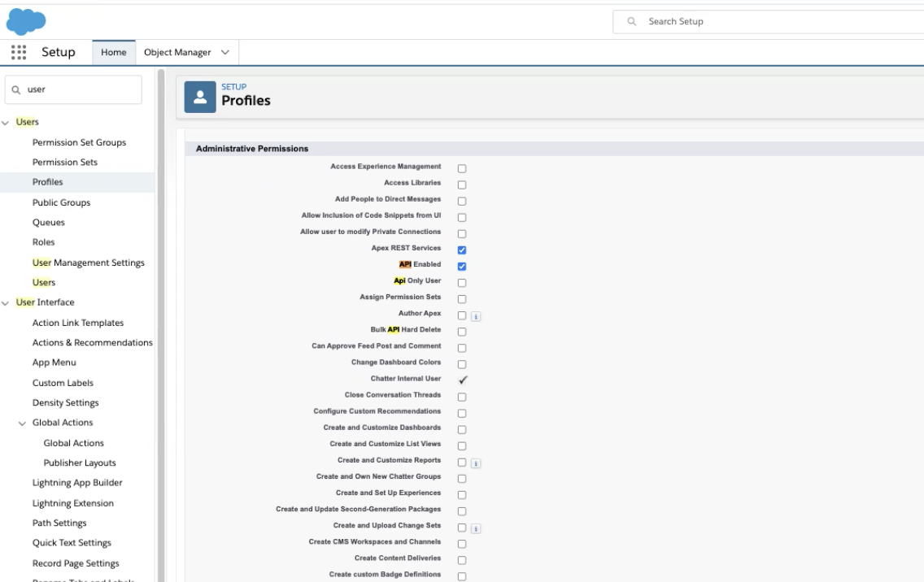Check the Access Libraries box
Viewport: 924px width, 582px height.
pos(462,185)
